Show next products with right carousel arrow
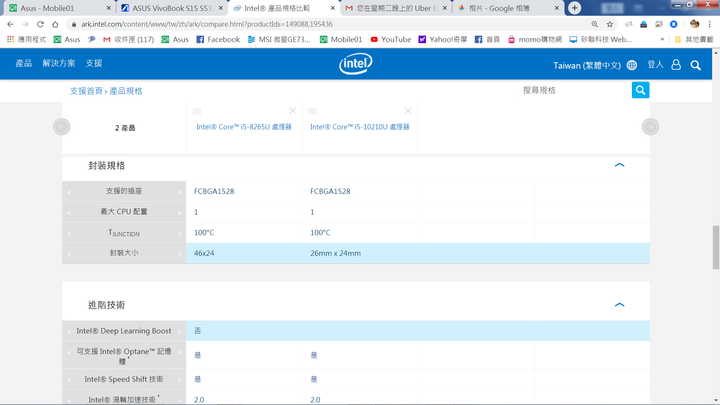 point(650,127)
